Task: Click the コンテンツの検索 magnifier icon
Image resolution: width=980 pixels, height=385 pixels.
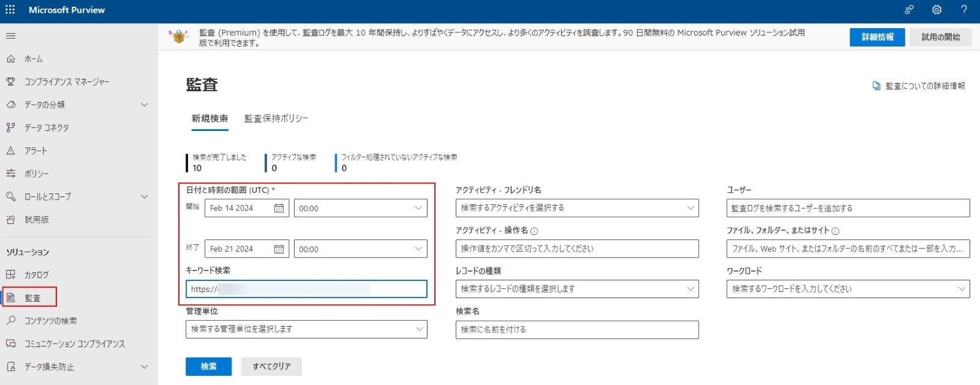Action: pyautogui.click(x=10, y=321)
